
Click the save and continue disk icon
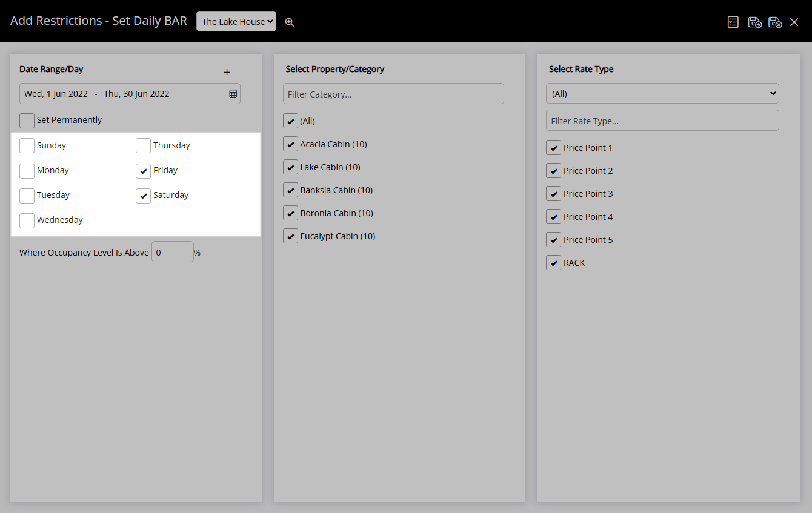(x=754, y=22)
